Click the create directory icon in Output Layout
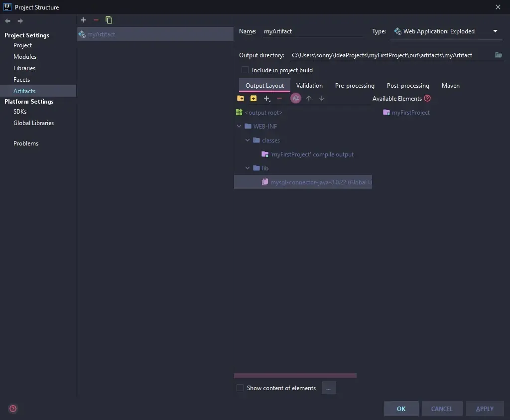 coord(241,98)
